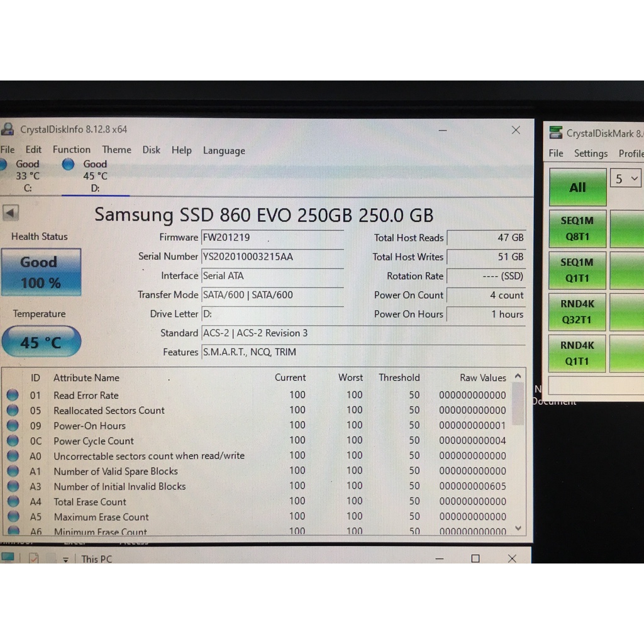The width and height of the screenshot is (644, 644).
Task: Open the Theme menu
Action: pyautogui.click(x=116, y=150)
